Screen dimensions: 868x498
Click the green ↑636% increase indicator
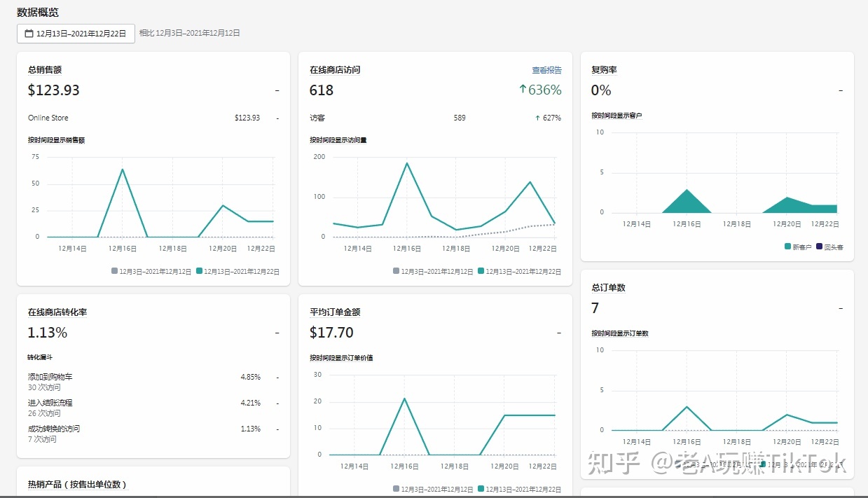point(541,90)
